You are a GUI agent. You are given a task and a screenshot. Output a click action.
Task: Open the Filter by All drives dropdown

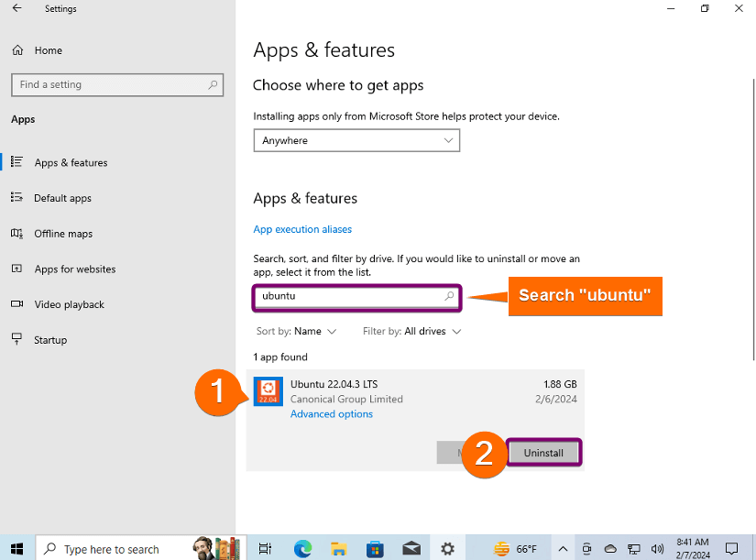coord(412,332)
